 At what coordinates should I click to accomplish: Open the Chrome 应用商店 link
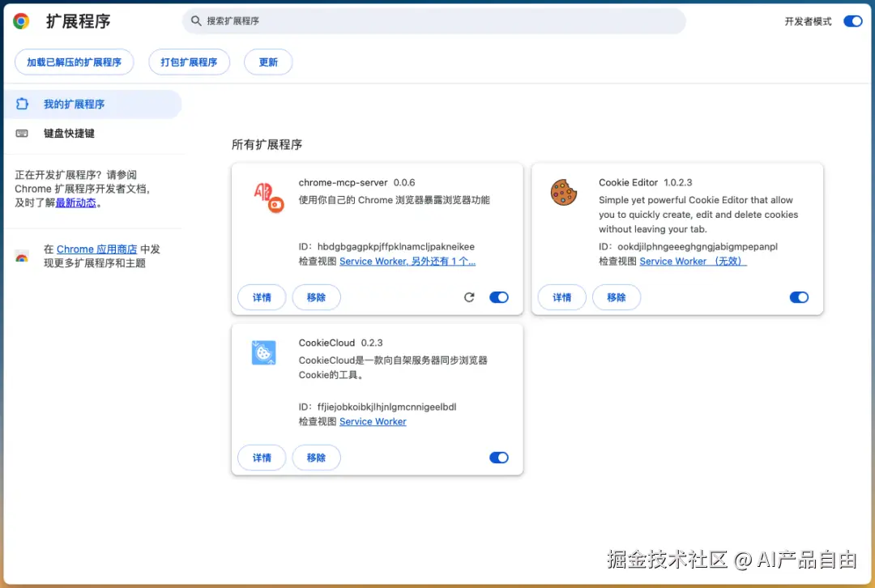click(96, 249)
